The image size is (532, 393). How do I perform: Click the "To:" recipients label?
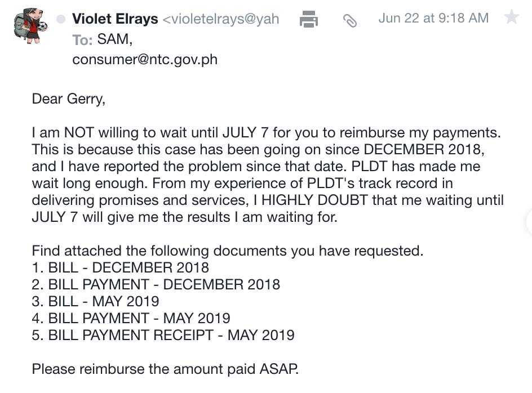click(82, 40)
